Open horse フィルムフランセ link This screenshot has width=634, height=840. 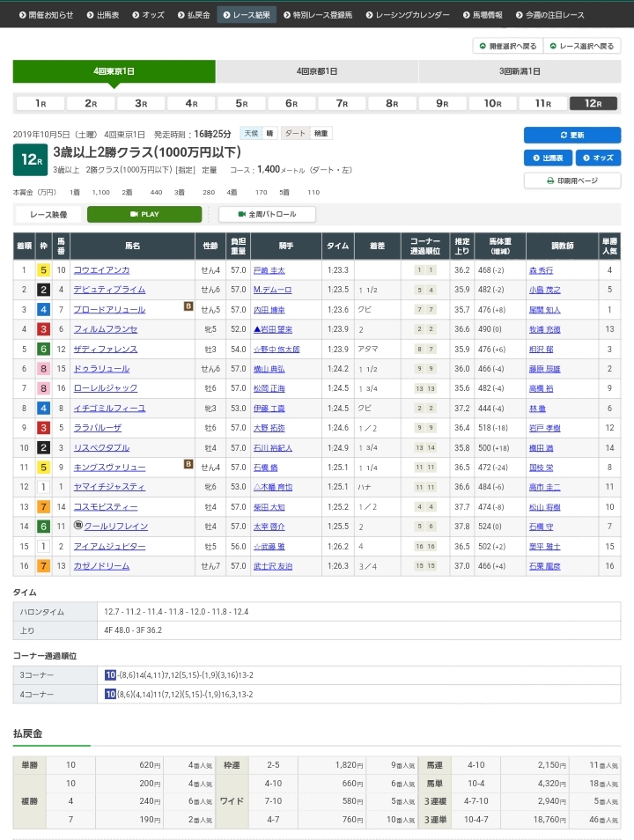coord(106,329)
